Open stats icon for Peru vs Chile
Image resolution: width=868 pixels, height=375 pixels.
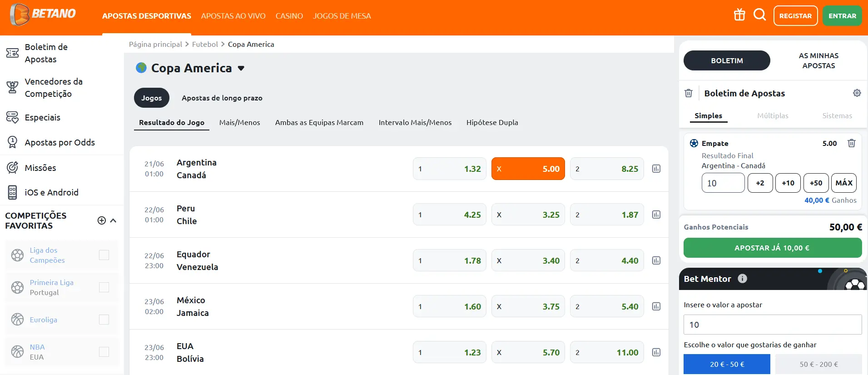pyautogui.click(x=656, y=215)
